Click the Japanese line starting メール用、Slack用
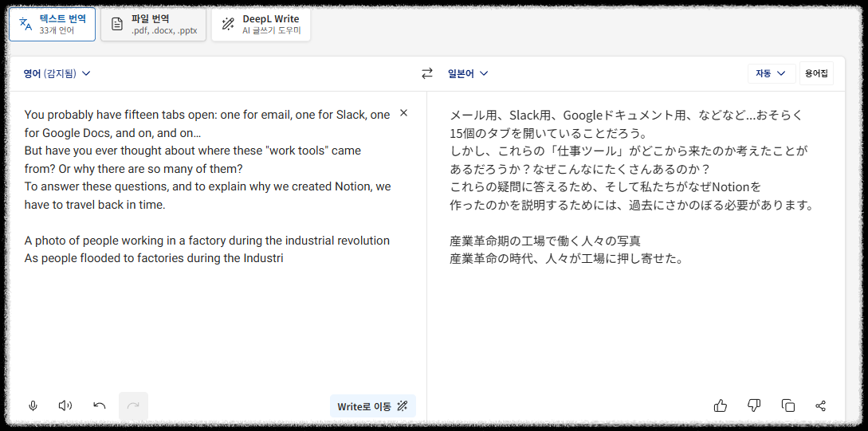The height and width of the screenshot is (431, 868). [x=626, y=116]
